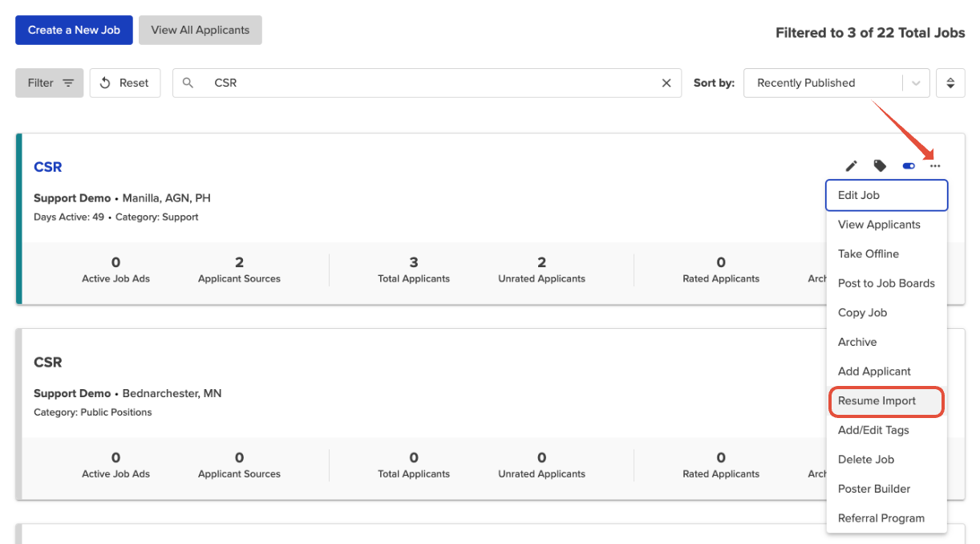Click Applicant Sources count 2 on first job

coord(239,262)
